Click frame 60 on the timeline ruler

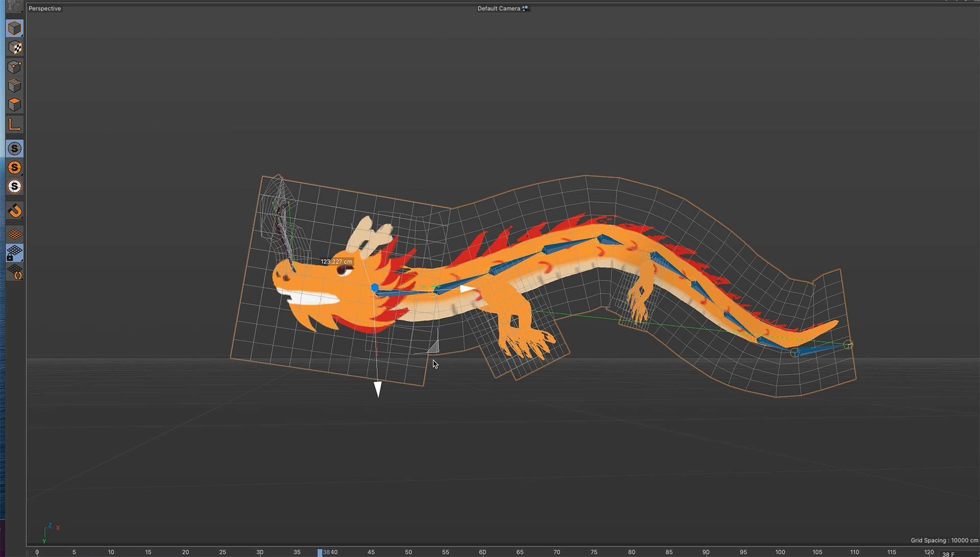point(482,552)
